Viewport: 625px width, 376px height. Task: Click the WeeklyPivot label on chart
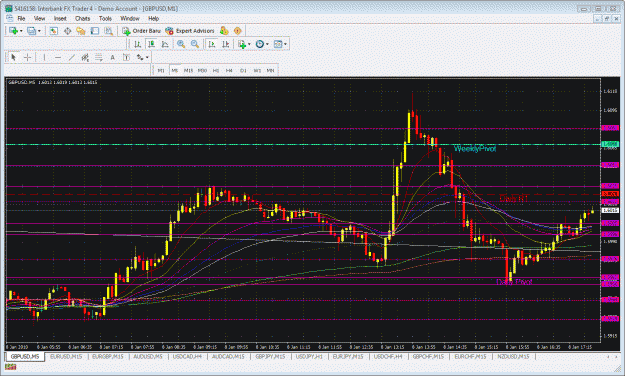coord(475,149)
